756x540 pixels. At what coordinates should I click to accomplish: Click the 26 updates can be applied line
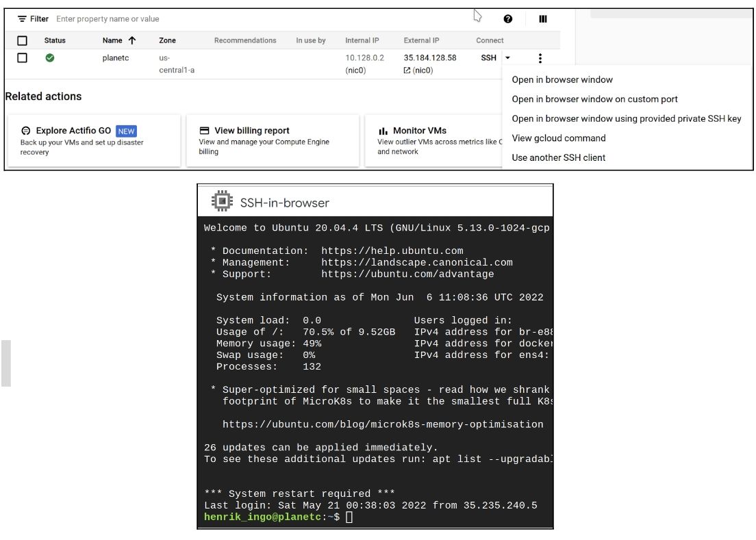pos(320,448)
